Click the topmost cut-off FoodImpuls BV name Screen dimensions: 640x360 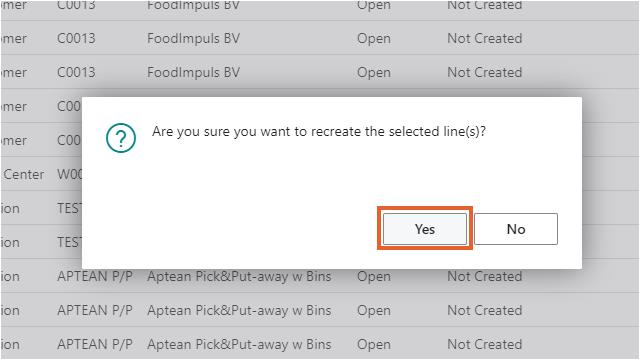[193, 6]
